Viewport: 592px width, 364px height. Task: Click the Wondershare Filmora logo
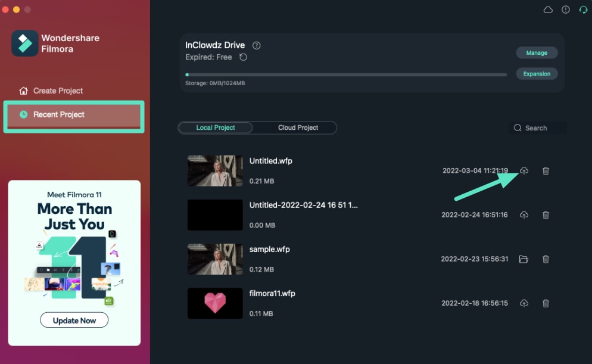tap(25, 43)
